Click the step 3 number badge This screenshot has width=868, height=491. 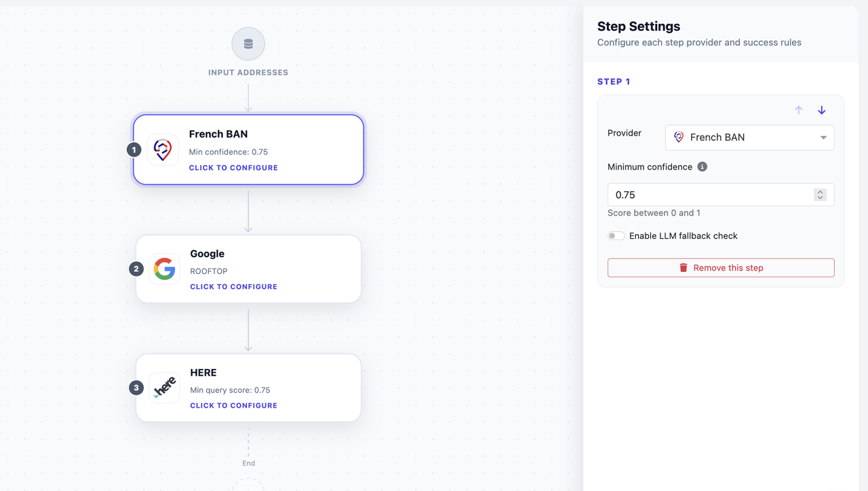[136, 388]
